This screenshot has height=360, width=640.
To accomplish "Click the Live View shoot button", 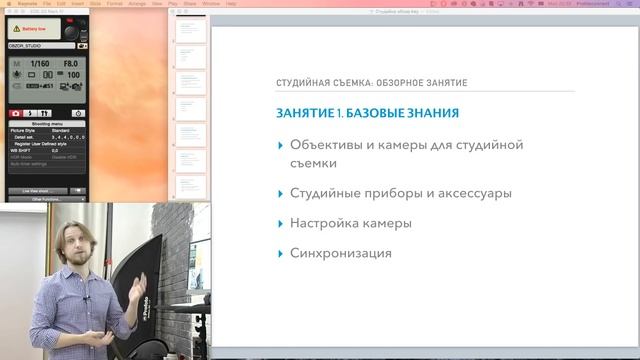I will [38, 191].
